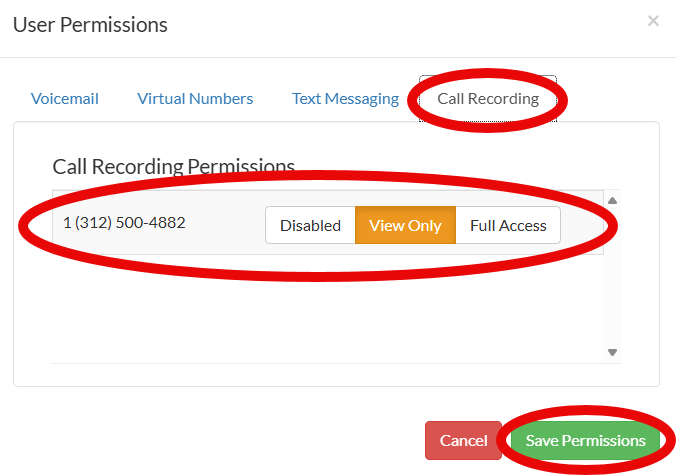Go to the Text Messaging tab
This screenshot has height=475, width=676.
coord(345,99)
